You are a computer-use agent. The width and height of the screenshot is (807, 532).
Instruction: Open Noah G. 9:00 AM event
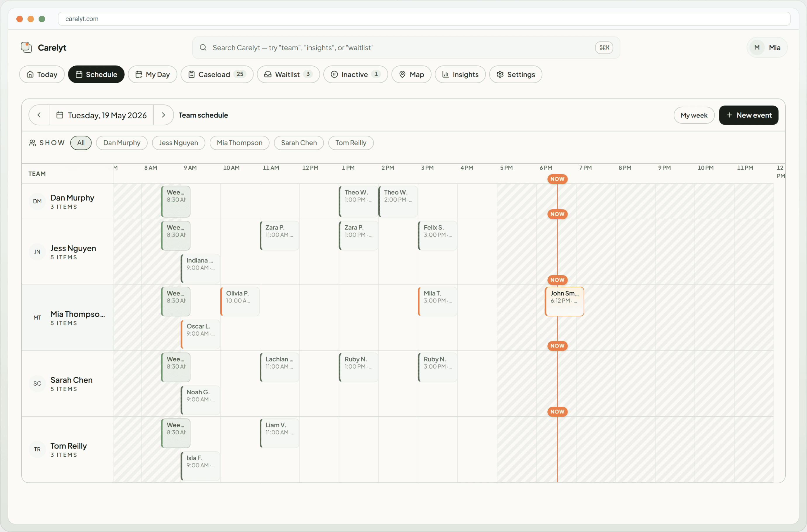coord(200,400)
